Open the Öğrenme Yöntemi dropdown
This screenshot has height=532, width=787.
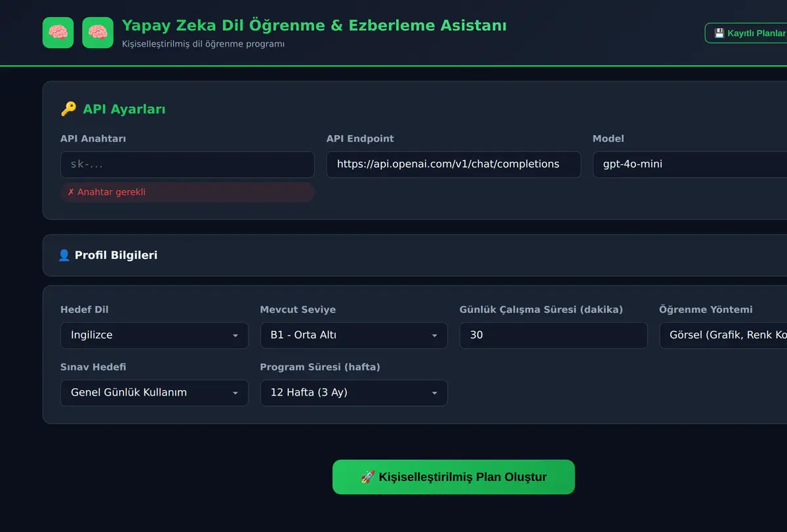723,335
